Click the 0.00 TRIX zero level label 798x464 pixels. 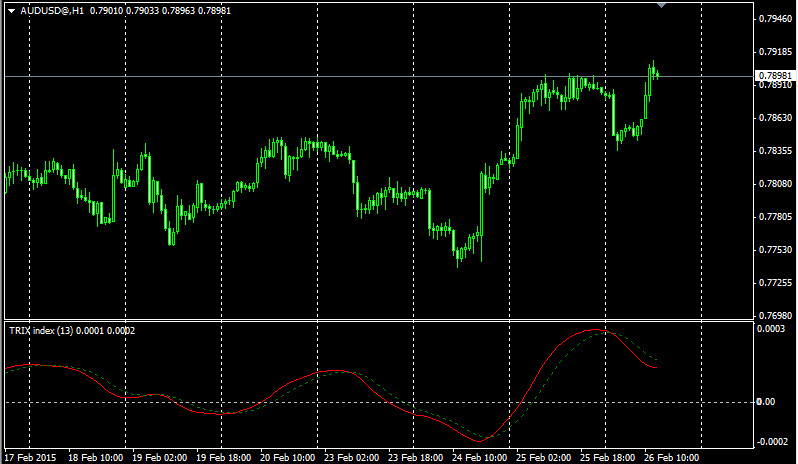766,402
